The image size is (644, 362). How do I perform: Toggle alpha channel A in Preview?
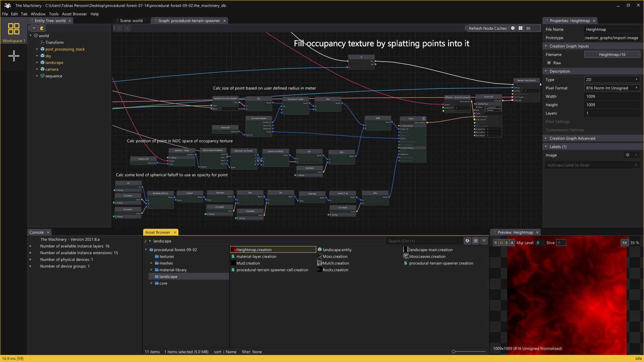(x=512, y=243)
